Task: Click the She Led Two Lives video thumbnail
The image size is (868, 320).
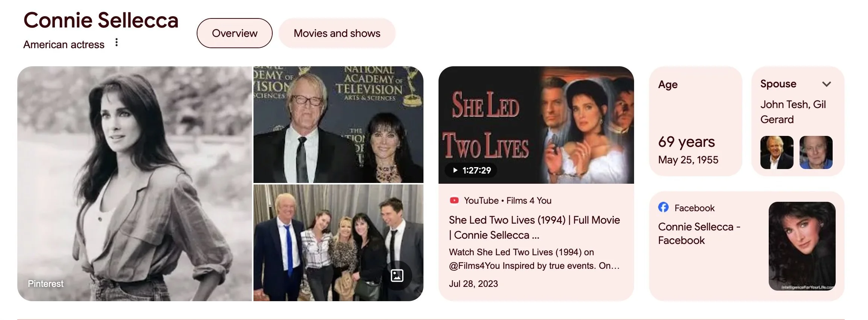Action: click(x=536, y=125)
